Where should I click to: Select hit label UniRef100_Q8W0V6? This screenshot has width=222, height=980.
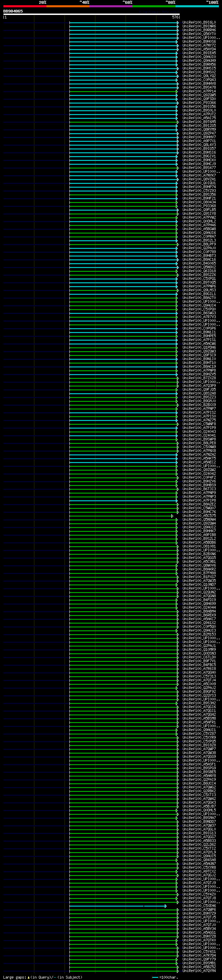click(x=199, y=565)
